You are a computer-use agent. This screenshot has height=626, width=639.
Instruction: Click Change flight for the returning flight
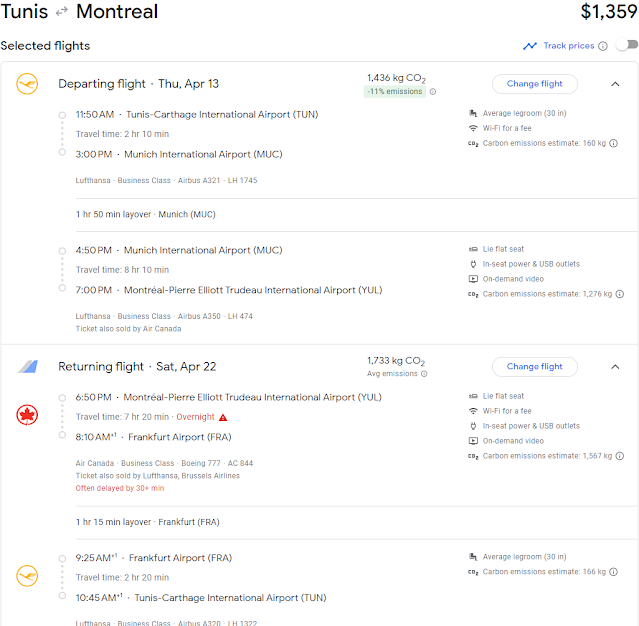(534, 367)
